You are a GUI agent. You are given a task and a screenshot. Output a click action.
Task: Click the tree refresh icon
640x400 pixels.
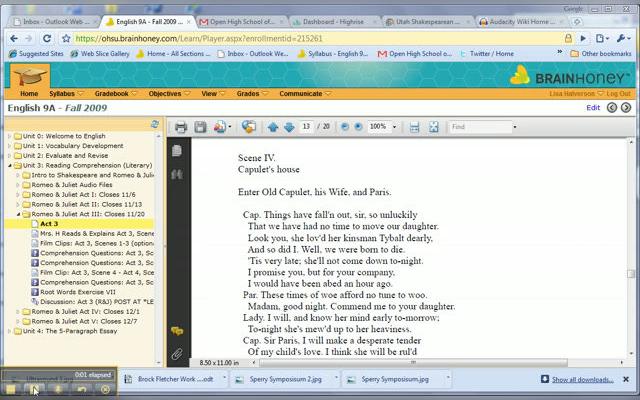pos(155,124)
